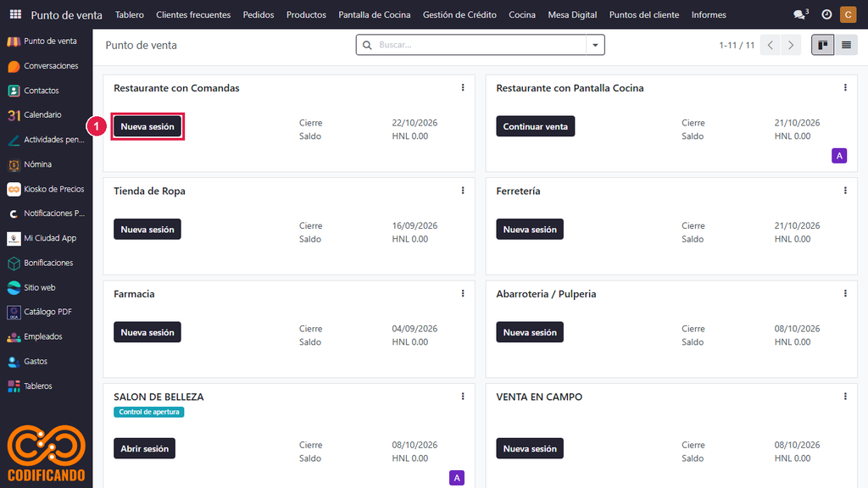Open Conversaciones in the sidebar
Image resolution: width=868 pixels, height=488 pixels.
pos(43,66)
